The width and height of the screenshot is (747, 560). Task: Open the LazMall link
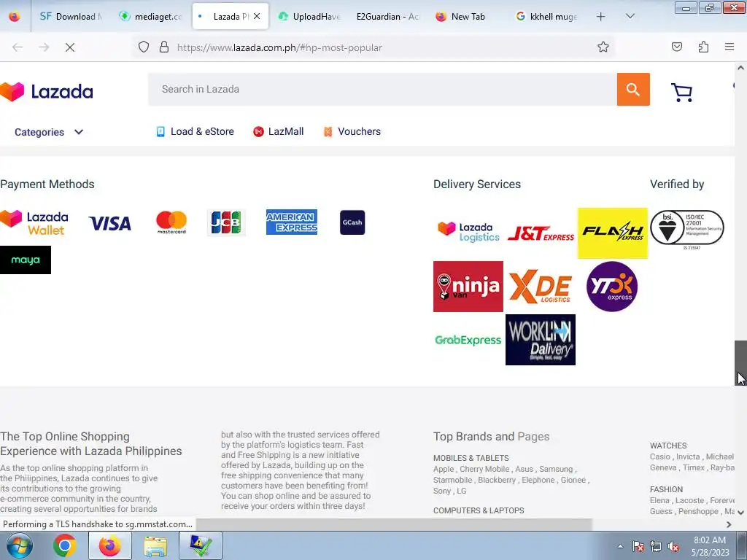coord(278,131)
